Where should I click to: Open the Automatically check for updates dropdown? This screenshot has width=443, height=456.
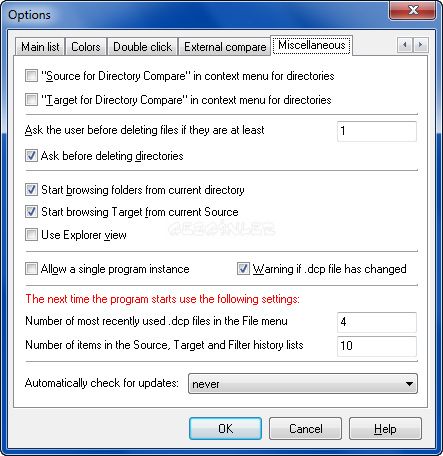coord(303,384)
